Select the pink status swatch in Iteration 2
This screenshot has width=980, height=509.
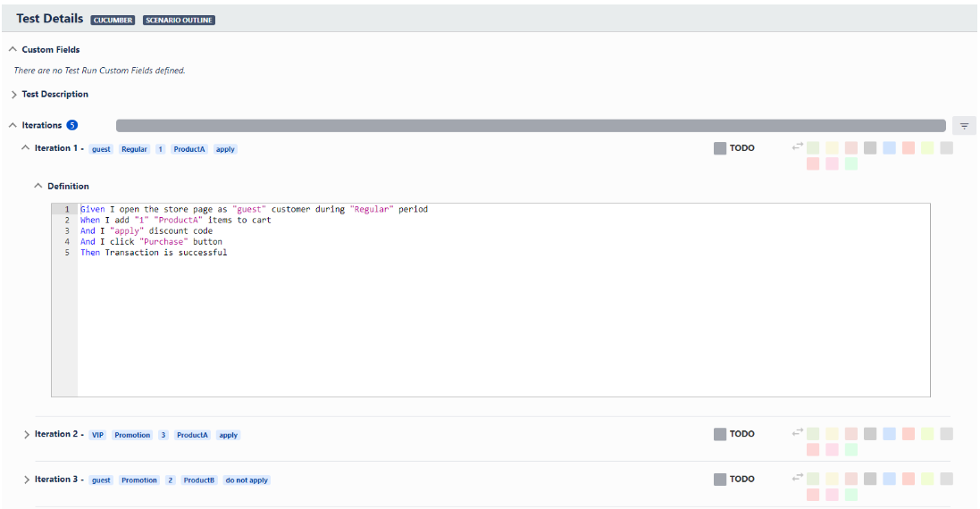[832, 450]
